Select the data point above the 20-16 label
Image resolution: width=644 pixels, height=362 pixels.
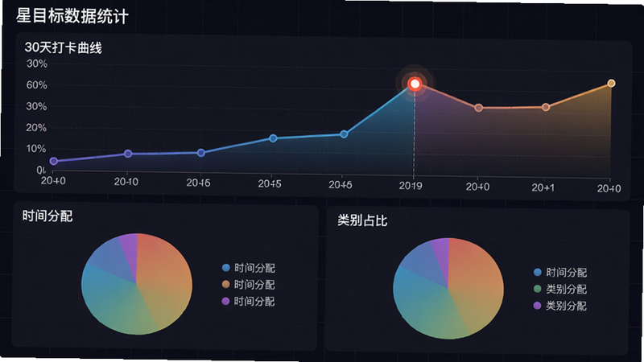(200, 153)
